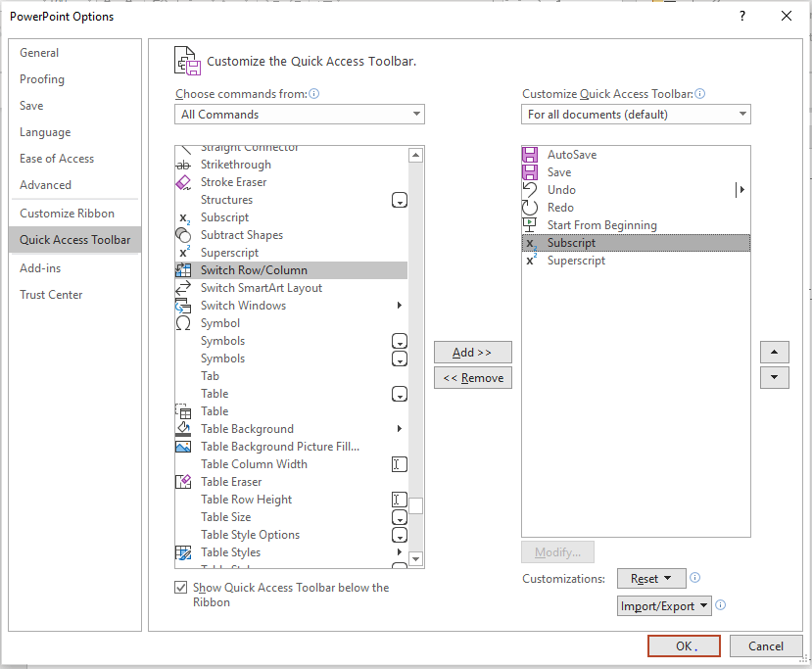Select the Strikethrough command icon
Viewport: 812px width, 669px height.
coord(183,164)
